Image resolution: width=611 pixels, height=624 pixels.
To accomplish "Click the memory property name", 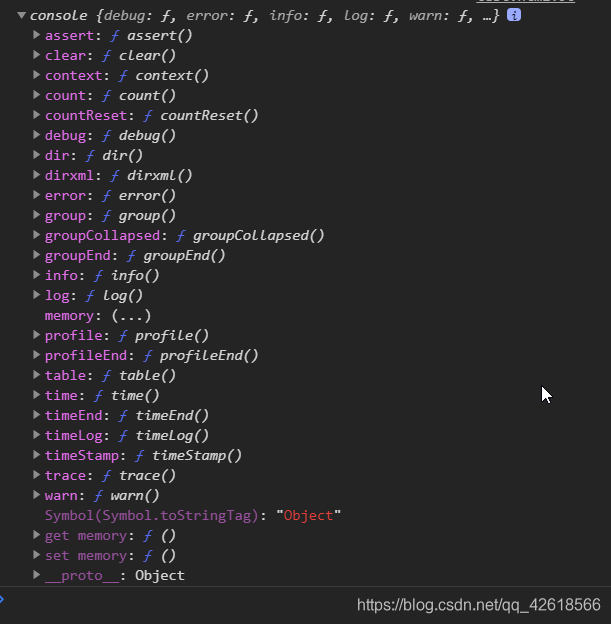I will pyautogui.click(x=69, y=316).
